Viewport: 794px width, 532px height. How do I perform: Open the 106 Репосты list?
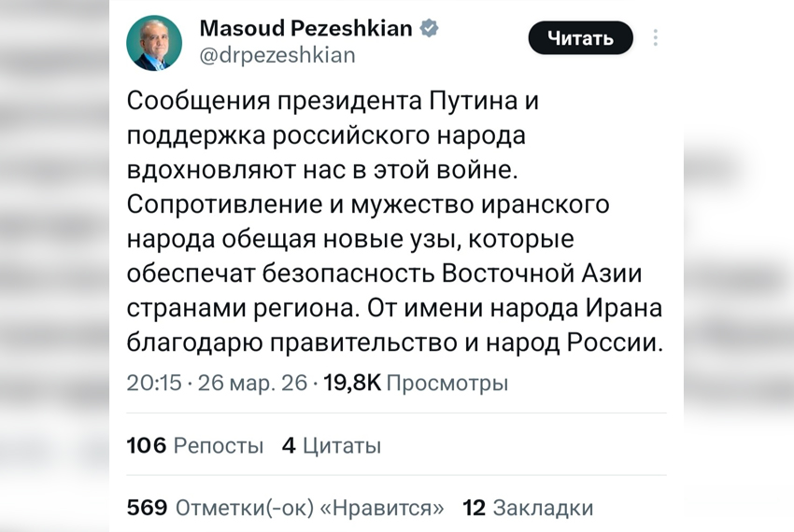194,446
